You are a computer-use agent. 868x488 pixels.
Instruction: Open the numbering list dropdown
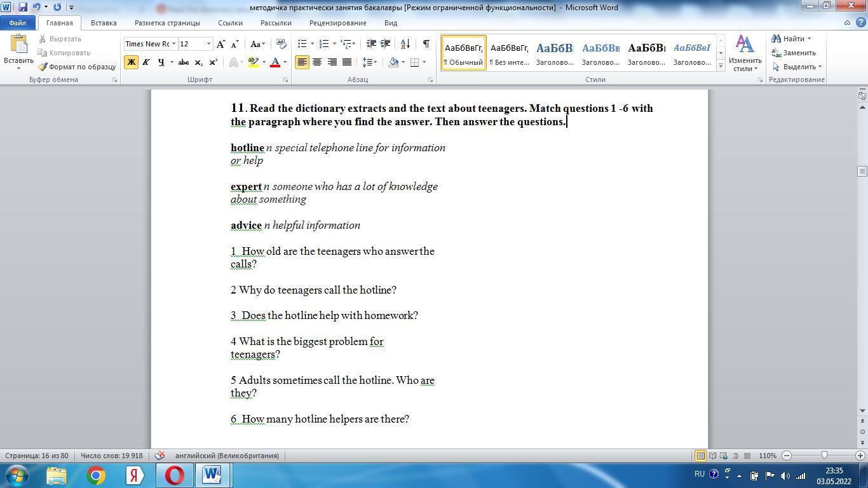[x=334, y=44]
